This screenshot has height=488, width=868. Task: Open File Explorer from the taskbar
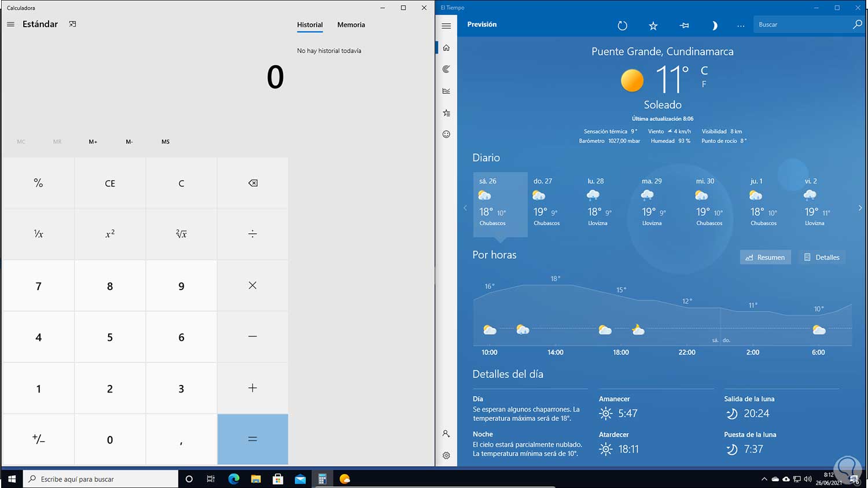click(256, 479)
